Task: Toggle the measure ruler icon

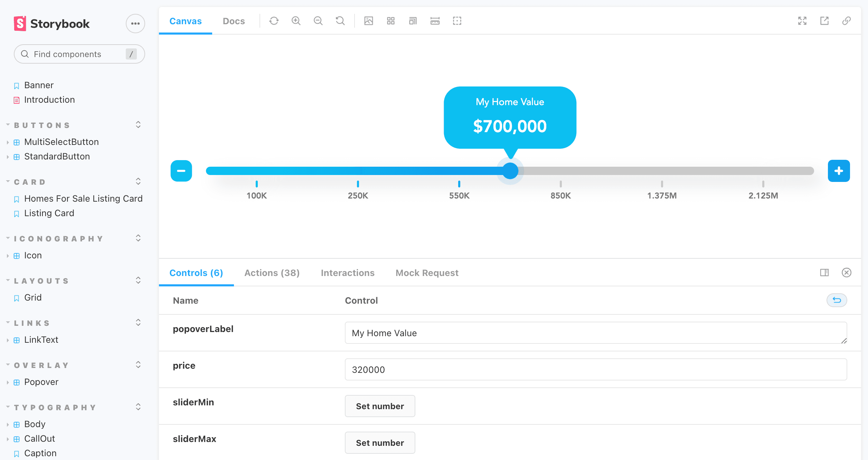Action: pyautogui.click(x=435, y=21)
